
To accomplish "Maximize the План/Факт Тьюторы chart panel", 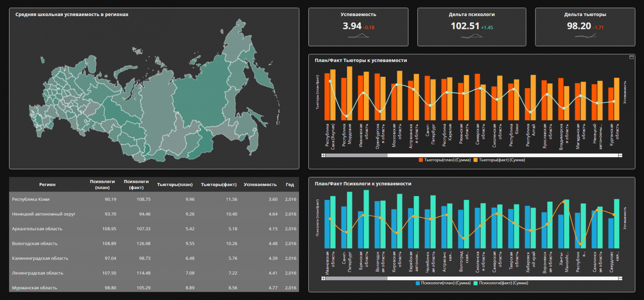I will click(x=631, y=57).
